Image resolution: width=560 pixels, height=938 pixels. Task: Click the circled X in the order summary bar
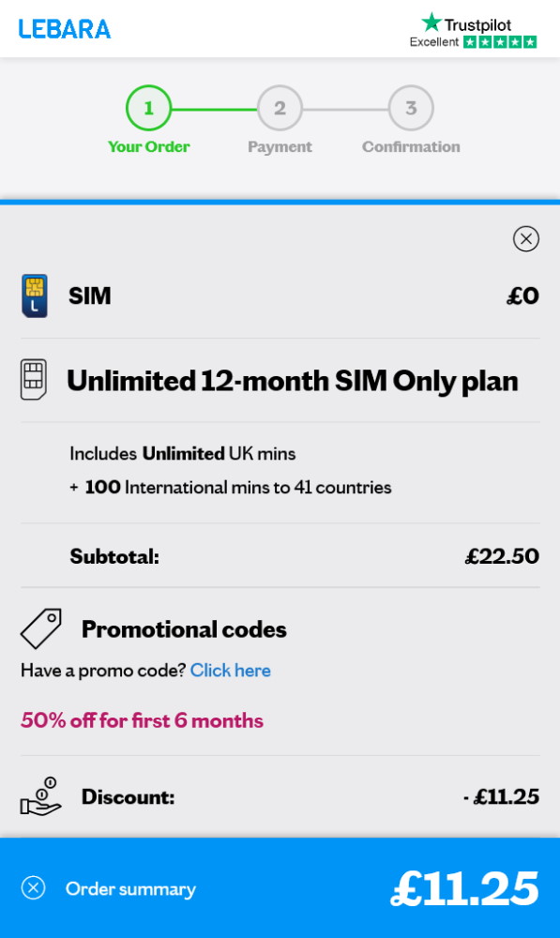(x=35, y=887)
